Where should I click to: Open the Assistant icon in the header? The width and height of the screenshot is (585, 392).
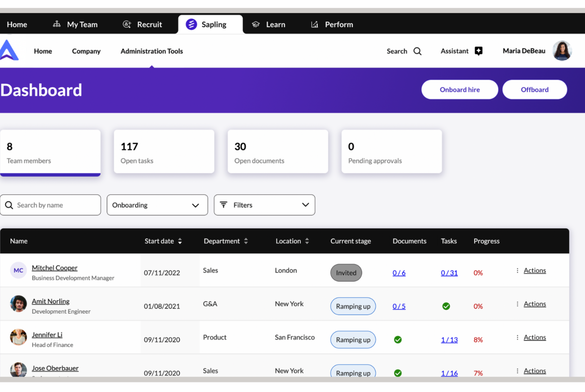pos(478,50)
